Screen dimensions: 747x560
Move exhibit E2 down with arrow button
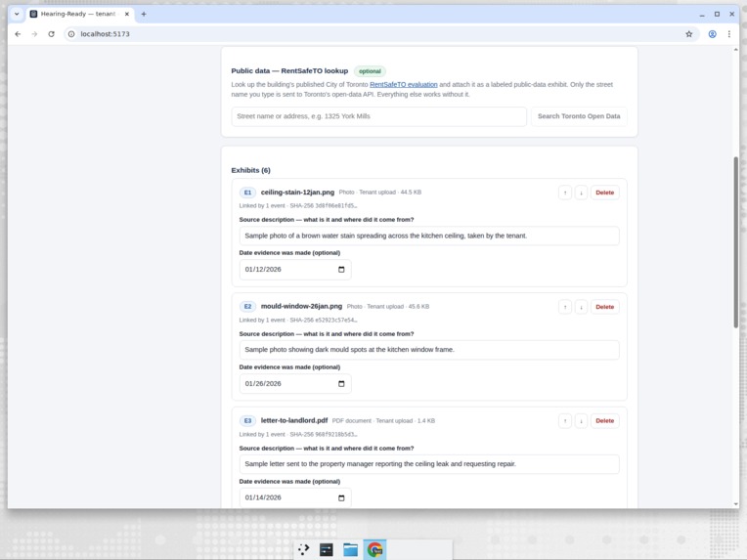pyautogui.click(x=581, y=307)
